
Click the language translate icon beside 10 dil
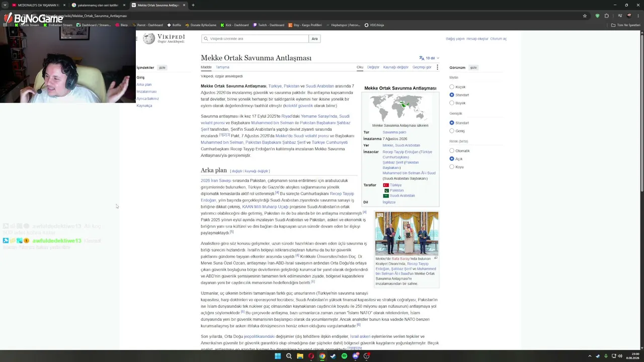point(422,58)
